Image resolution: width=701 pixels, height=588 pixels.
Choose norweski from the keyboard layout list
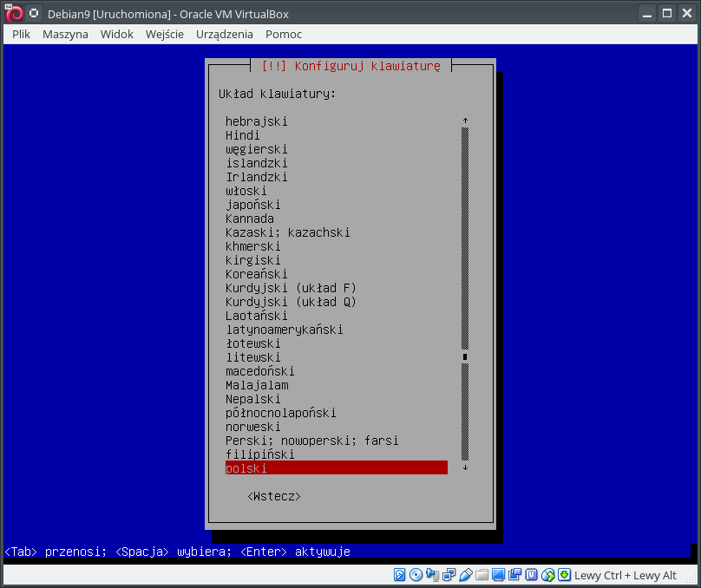click(x=253, y=427)
